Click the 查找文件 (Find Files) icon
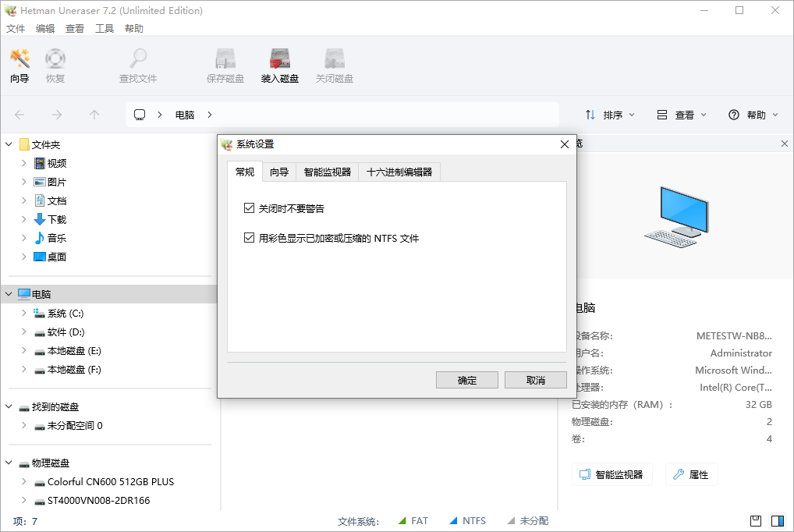The height and width of the screenshot is (532, 794). click(x=137, y=65)
